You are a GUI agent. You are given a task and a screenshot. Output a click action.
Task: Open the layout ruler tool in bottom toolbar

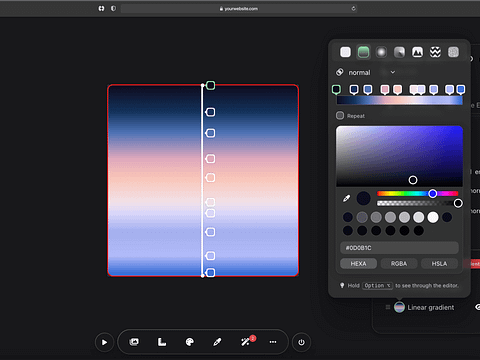[162, 342]
